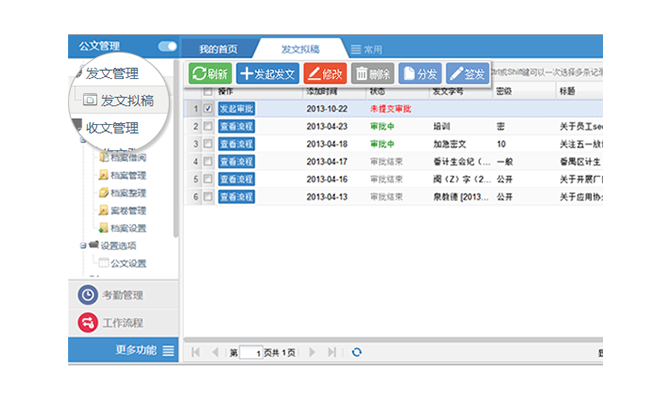Expand the 更多功能 menu

click(x=168, y=350)
